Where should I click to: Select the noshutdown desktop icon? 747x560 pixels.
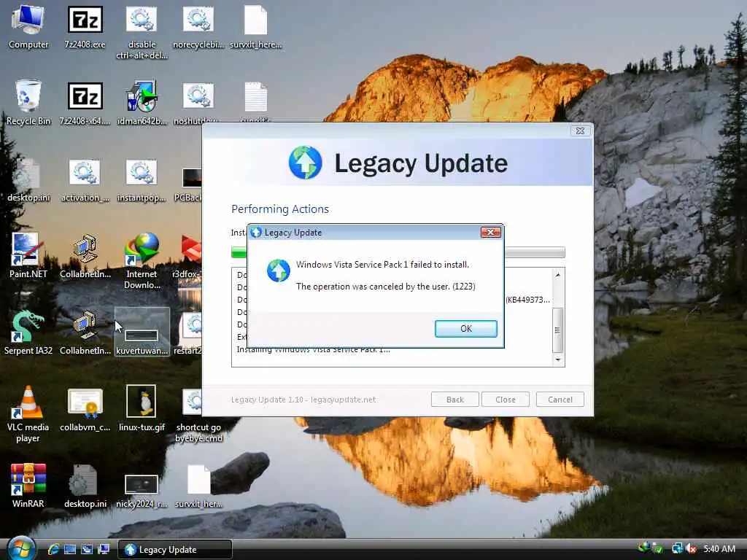click(198, 103)
